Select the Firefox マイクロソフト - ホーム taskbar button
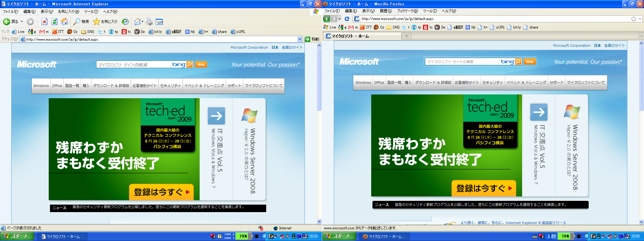 [x=384, y=236]
